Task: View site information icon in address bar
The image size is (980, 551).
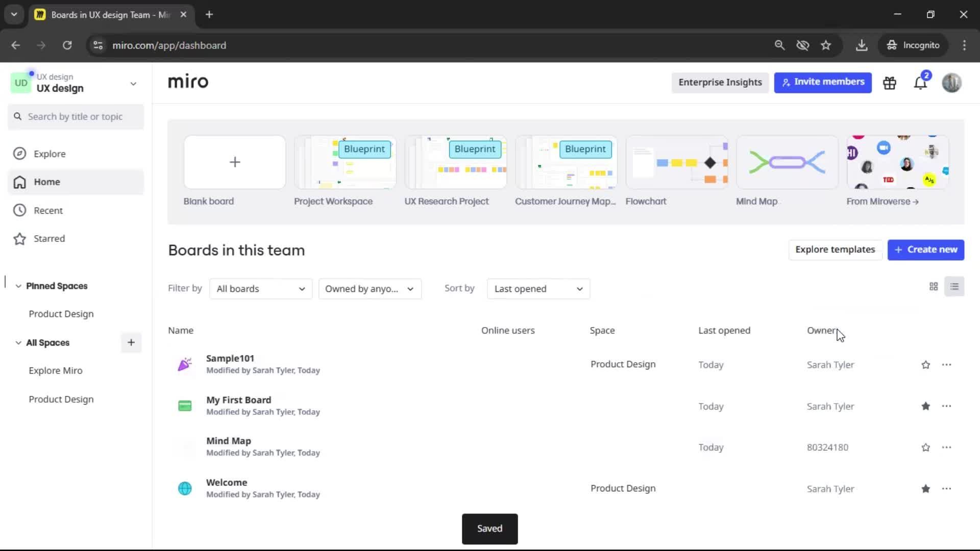Action: click(x=98, y=45)
